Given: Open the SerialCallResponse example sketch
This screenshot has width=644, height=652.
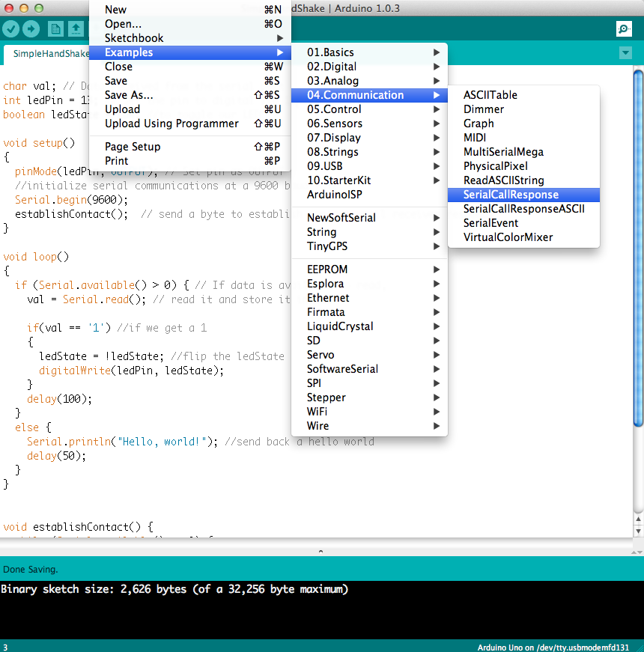Looking at the screenshot, I should (523, 194).
